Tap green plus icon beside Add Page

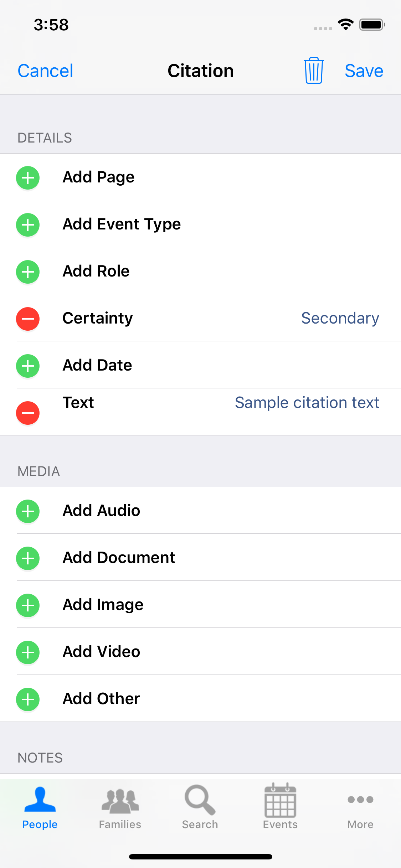pyautogui.click(x=28, y=178)
